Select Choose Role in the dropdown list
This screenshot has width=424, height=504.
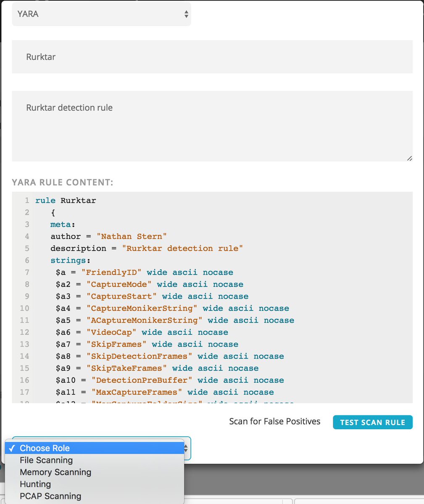(95, 448)
